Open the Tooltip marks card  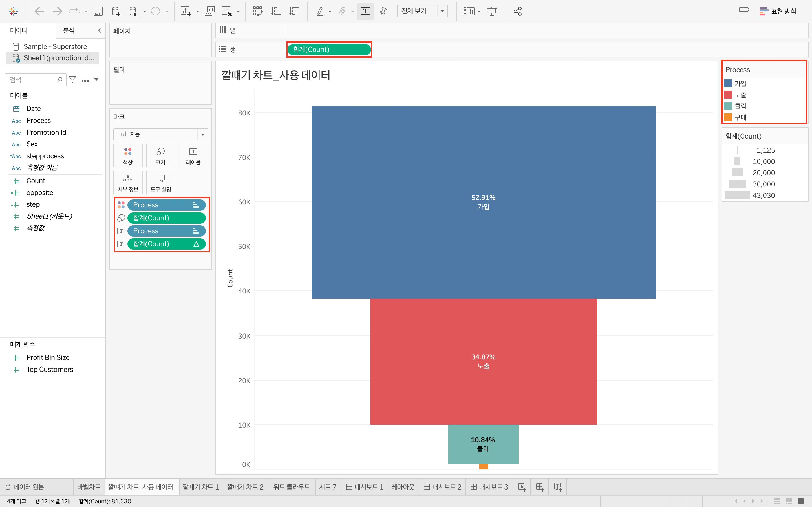pyautogui.click(x=160, y=183)
